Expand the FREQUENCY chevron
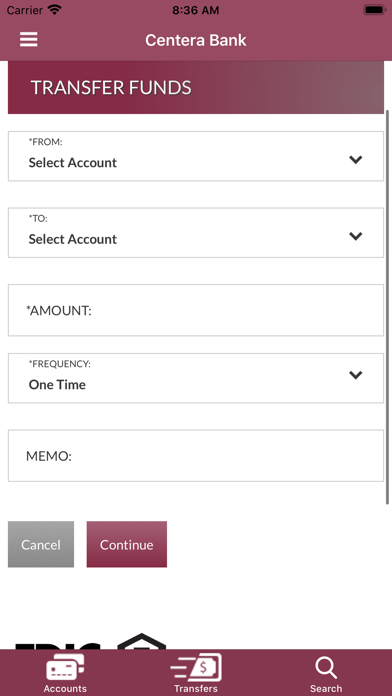This screenshot has width=392, height=696. click(x=356, y=375)
